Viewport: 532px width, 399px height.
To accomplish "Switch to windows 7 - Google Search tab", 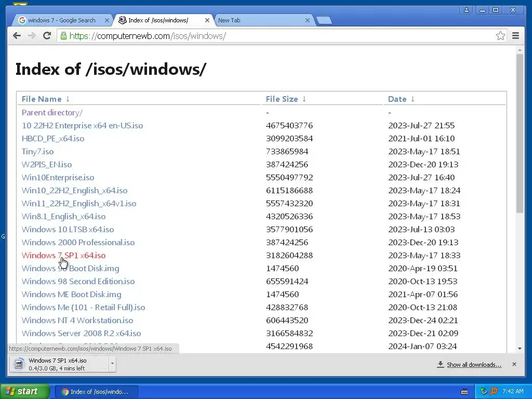I will coord(61,20).
